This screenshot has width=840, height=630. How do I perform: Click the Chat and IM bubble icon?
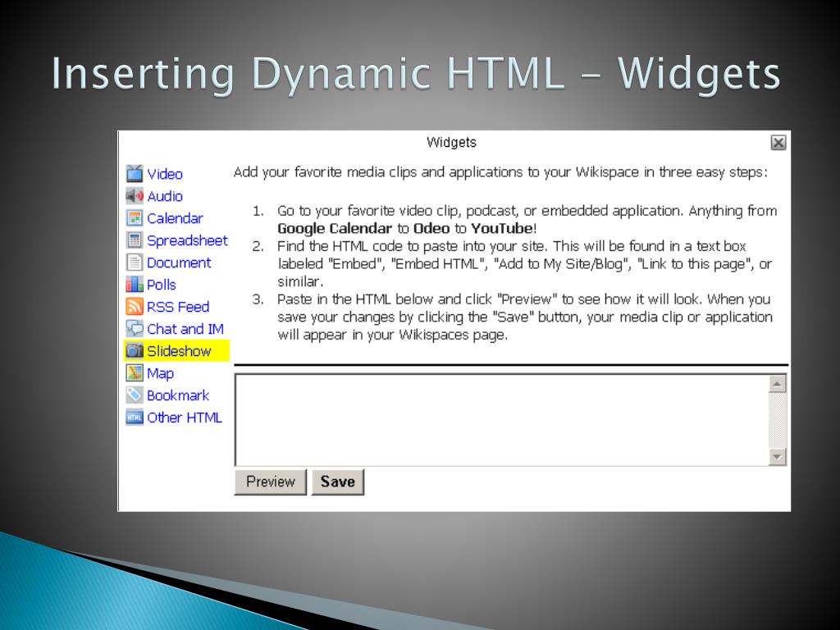135,328
